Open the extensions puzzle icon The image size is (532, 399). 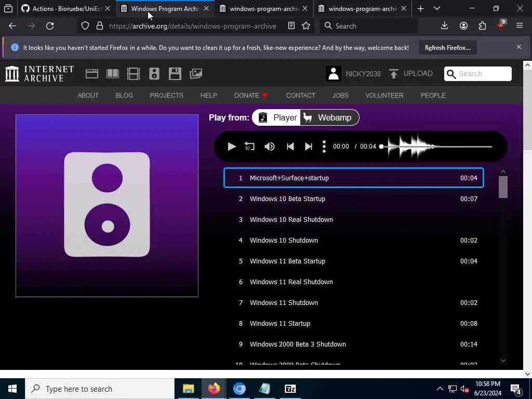click(482, 26)
